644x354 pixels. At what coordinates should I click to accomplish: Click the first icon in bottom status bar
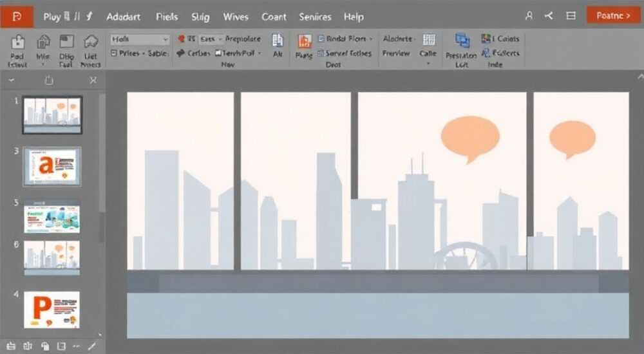pos(11,346)
